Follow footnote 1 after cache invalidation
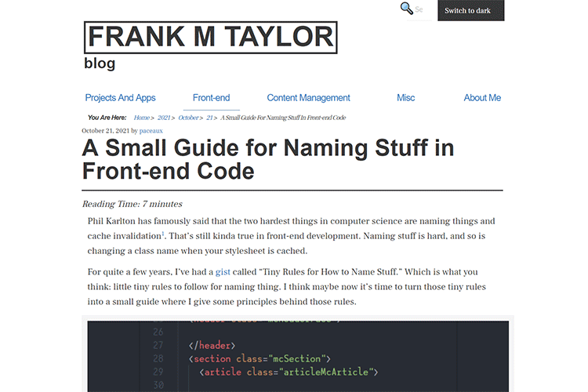This screenshot has width=588, height=392. [163, 233]
